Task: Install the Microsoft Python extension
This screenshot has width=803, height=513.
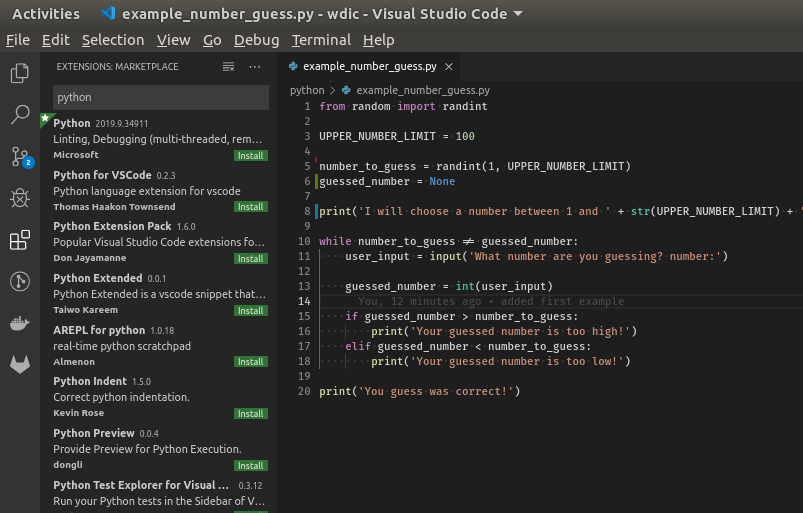Action: [x=250, y=156]
